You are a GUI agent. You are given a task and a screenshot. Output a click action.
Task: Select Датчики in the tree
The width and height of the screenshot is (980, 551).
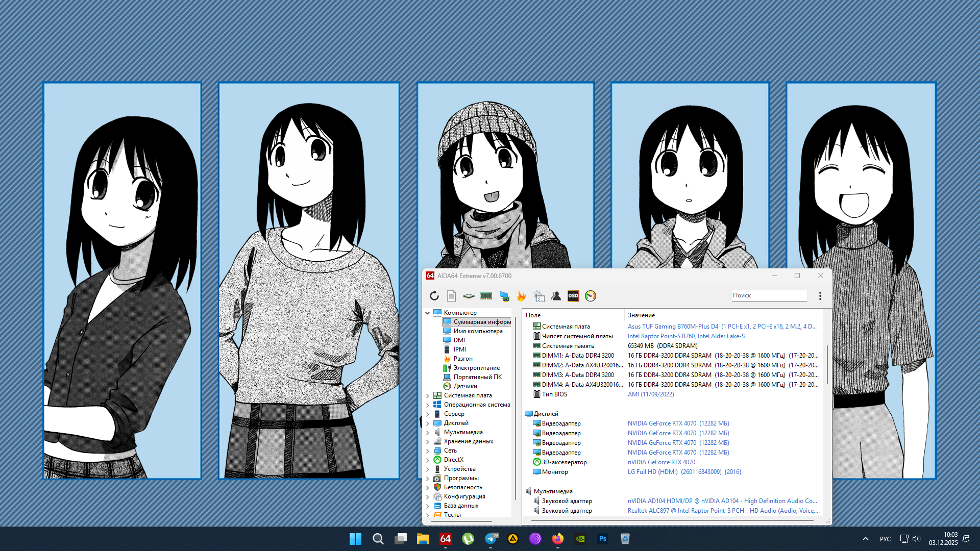(x=465, y=386)
